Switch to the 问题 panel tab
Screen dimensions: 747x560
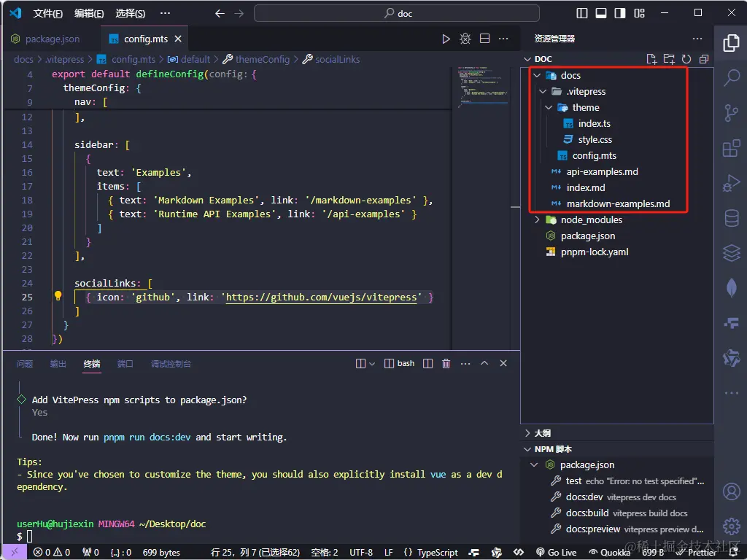[25, 364]
